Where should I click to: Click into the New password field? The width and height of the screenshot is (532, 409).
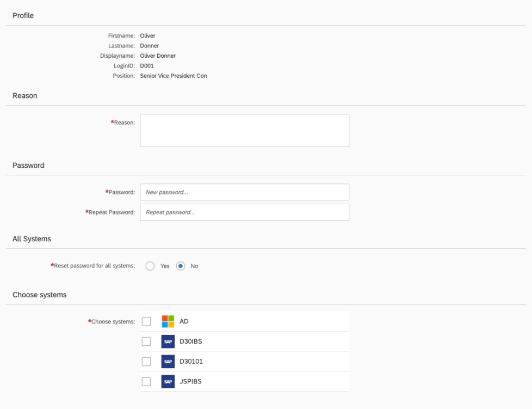coord(244,192)
